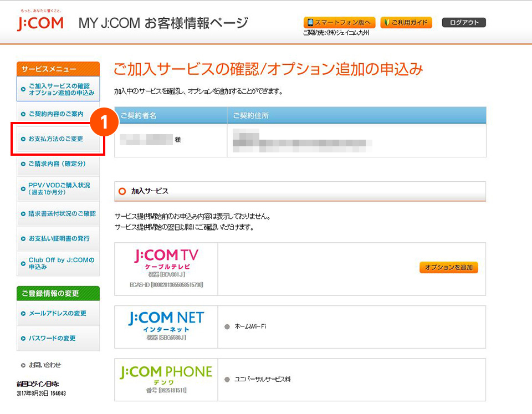532x414 pixels.
Task: Click the bullet icon beside お問い合わせ
Action: click(23, 365)
